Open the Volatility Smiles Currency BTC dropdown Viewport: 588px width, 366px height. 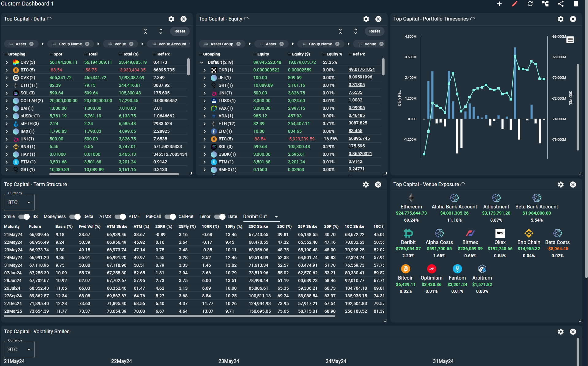pos(19,349)
